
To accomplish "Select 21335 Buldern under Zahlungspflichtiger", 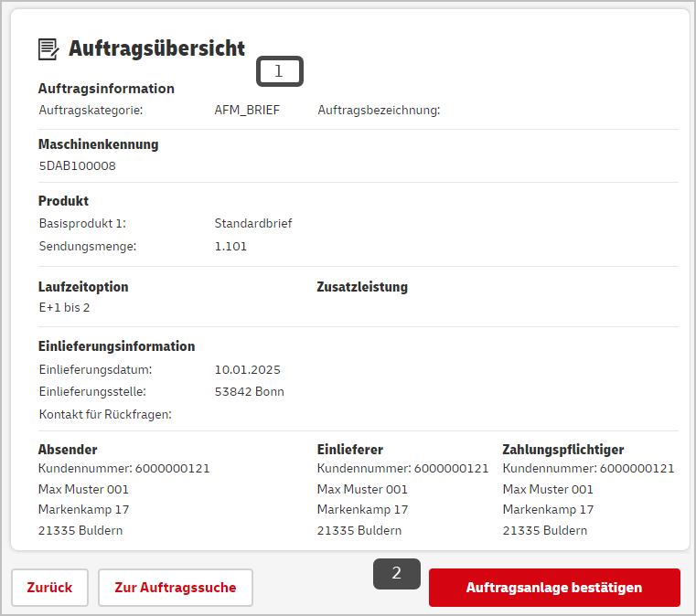I will point(545,530).
